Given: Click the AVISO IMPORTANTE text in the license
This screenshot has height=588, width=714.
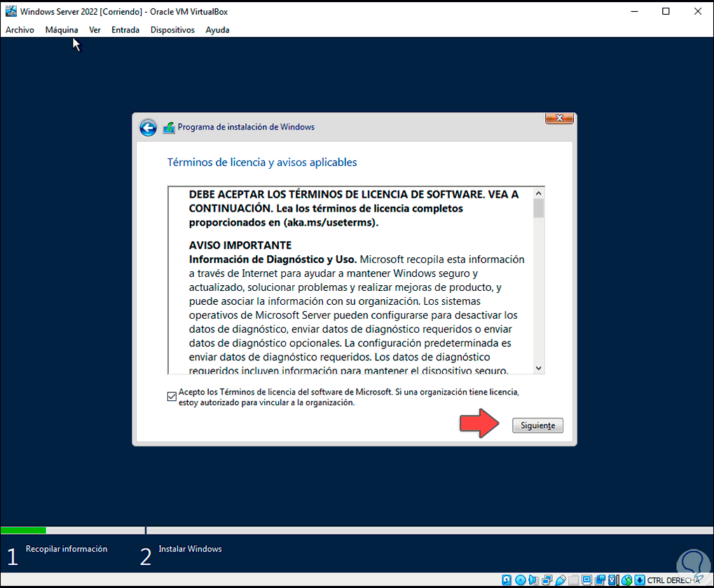Looking at the screenshot, I should click(x=240, y=245).
